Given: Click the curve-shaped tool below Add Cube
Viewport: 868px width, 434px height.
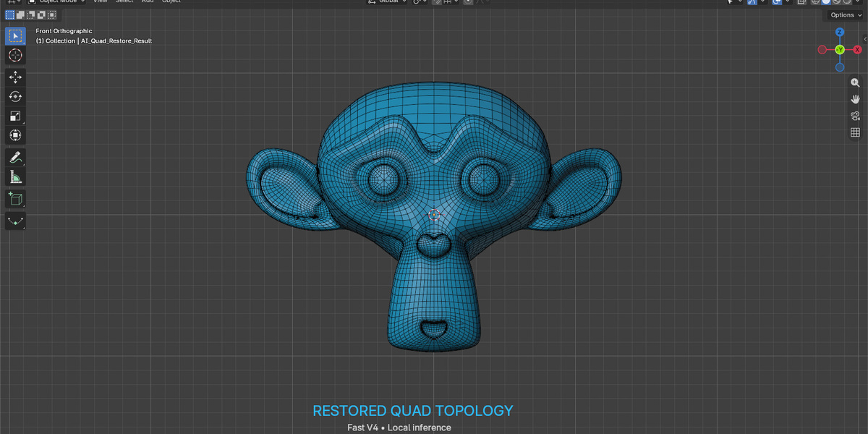Looking at the screenshot, I should coord(15,221).
